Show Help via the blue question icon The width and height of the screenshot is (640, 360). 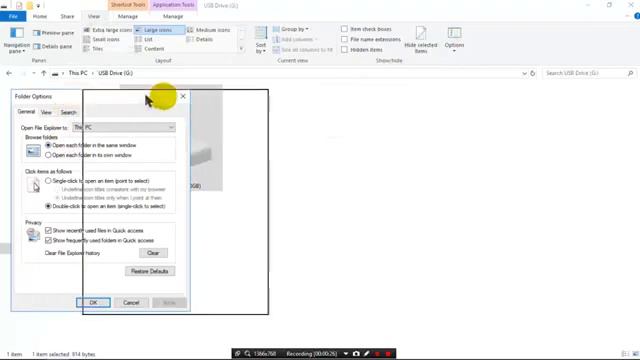point(637,16)
